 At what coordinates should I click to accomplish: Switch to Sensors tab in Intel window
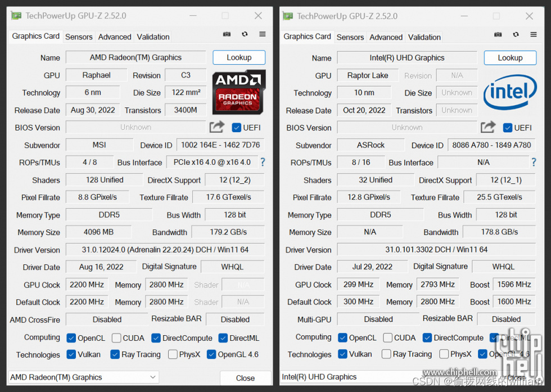350,37
